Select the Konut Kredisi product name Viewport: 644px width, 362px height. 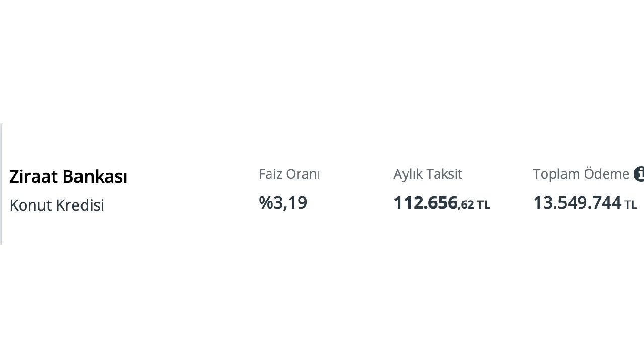[56, 205]
